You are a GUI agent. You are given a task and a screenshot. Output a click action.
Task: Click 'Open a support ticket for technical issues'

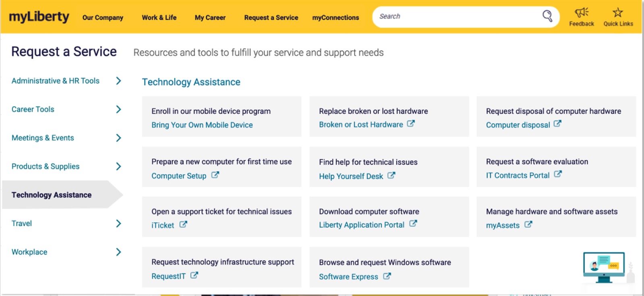click(x=222, y=212)
